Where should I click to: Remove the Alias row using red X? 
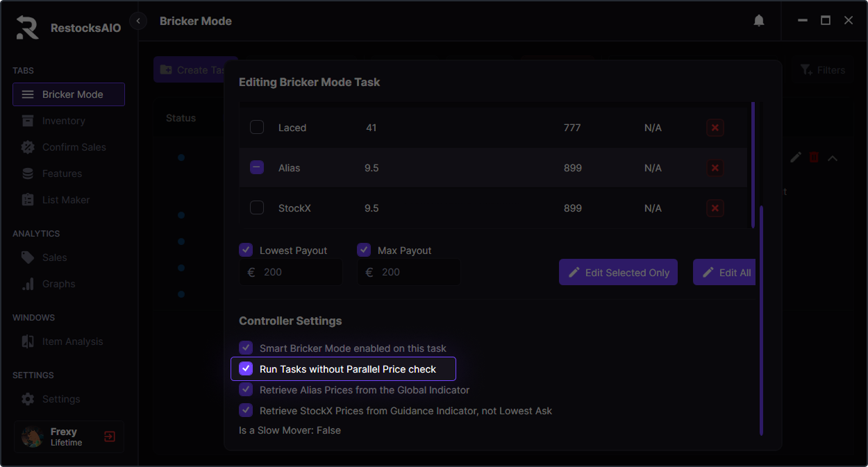coord(715,168)
